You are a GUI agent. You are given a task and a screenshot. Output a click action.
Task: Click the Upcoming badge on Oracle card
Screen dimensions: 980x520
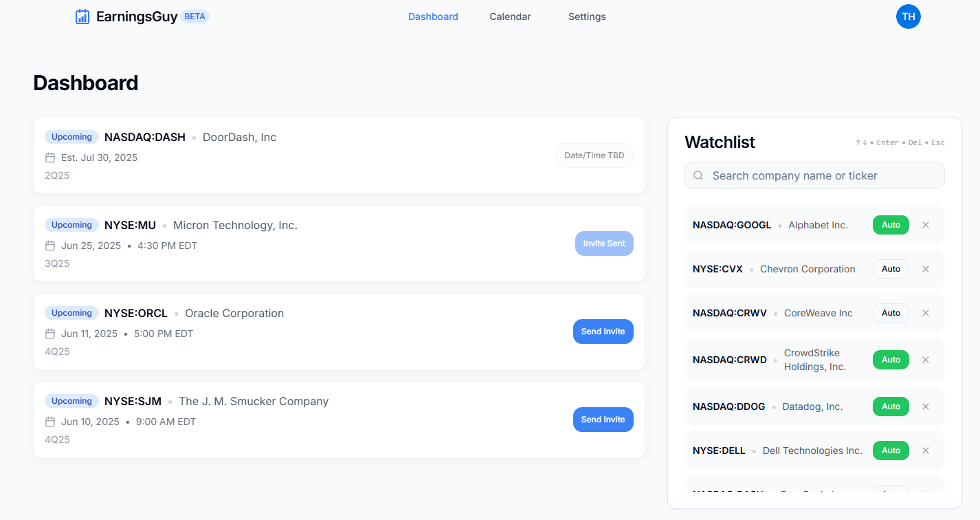pos(71,313)
